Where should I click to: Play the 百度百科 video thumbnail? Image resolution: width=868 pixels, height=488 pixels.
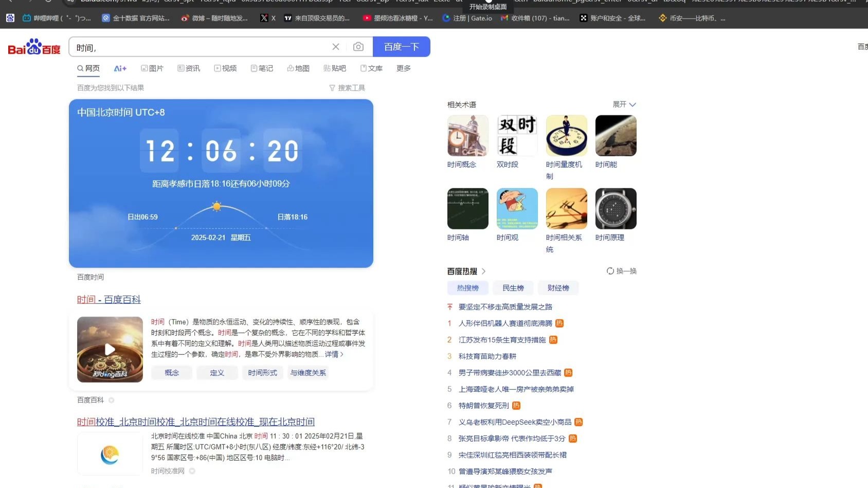(110, 350)
